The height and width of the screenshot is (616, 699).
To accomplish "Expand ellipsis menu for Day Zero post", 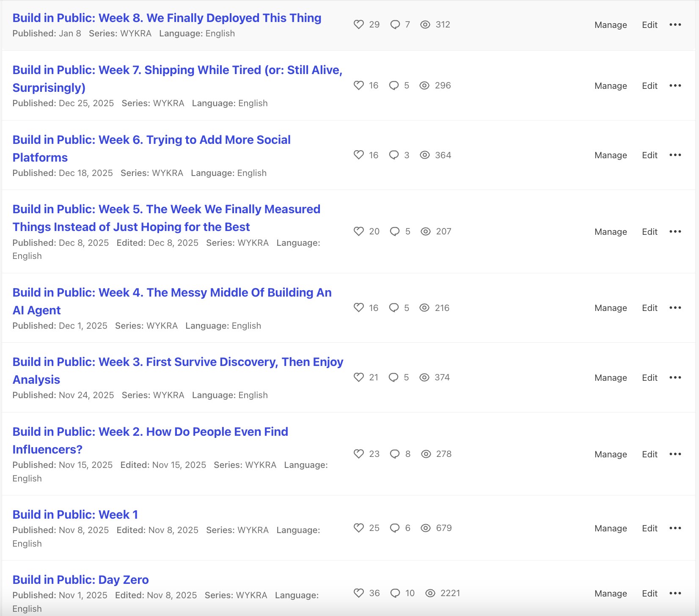I will tap(675, 593).
